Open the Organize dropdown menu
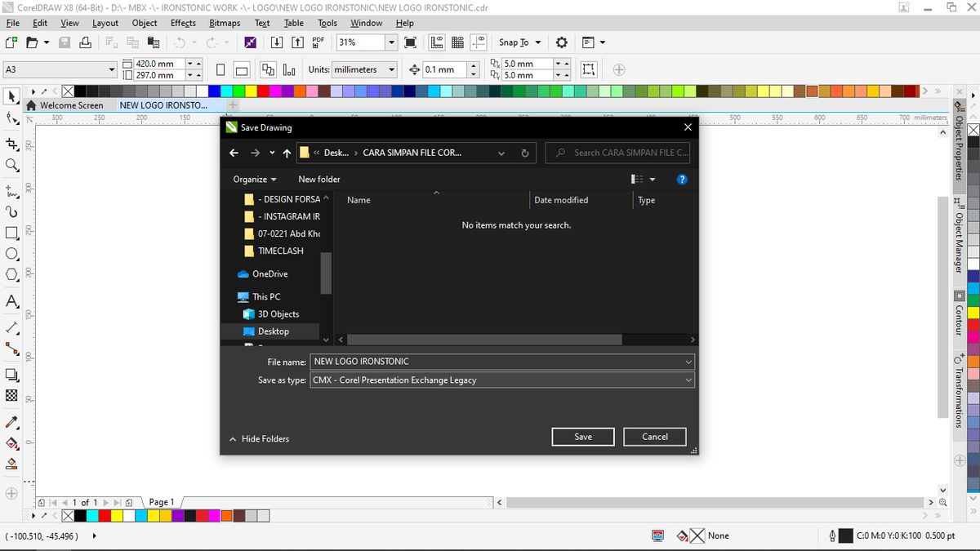Screen dimensions: 980x551 point(255,180)
